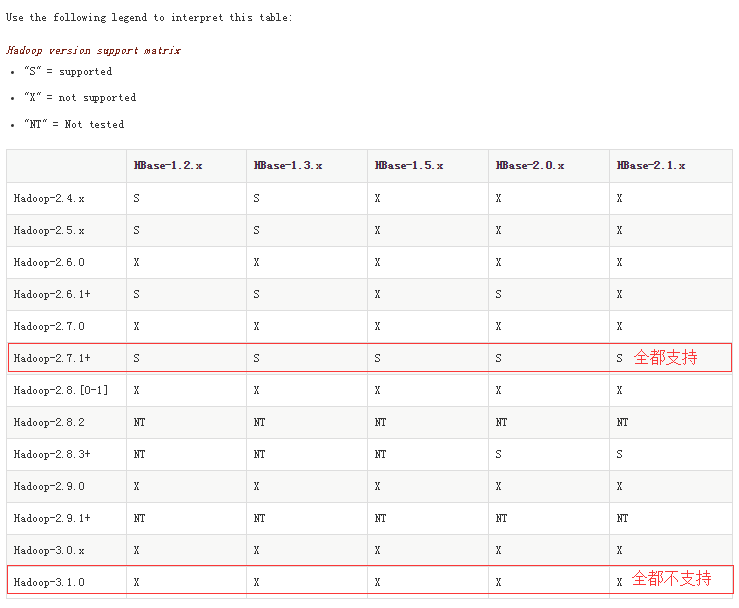This screenshot has width=739, height=608.
Task: Click the Hadoop-2.9.1+ row label
Action: click(52, 519)
